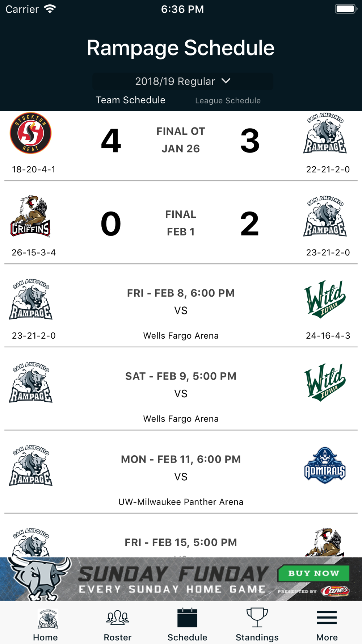Open the Roster people icon

[117, 618]
